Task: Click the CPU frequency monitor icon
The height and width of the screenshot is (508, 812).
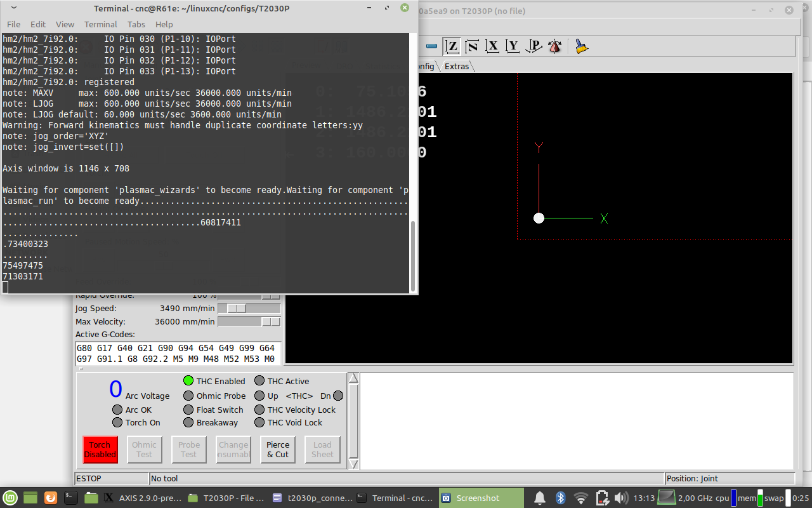Action: tap(666, 497)
